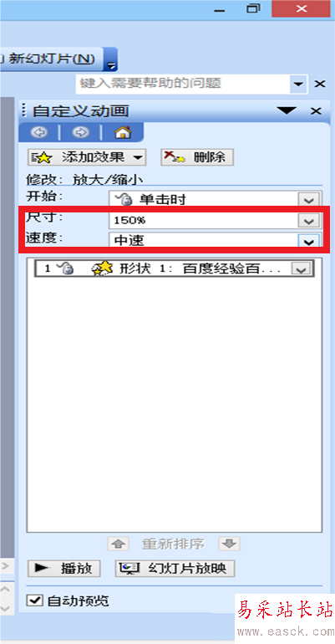Focus the 键入需要帮助的问题 help box
This screenshot has height=644, width=335.
tap(183, 84)
